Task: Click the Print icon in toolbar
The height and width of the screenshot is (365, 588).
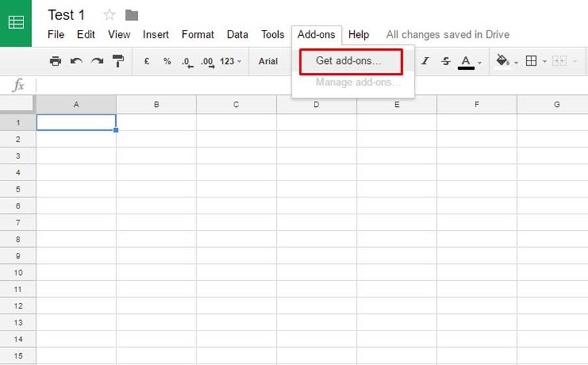Action: click(56, 61)
